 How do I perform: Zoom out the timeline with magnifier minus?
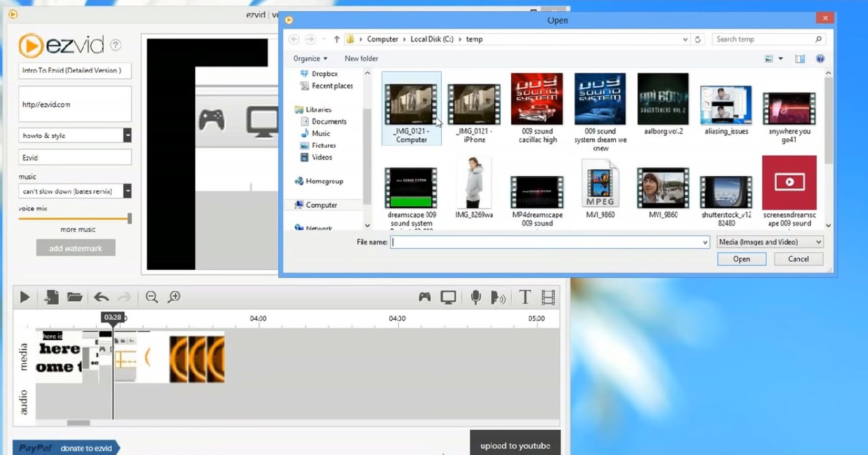(x=151, y=297)
